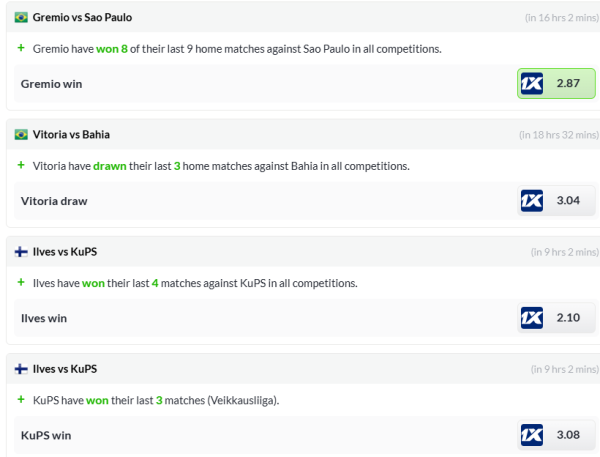Click the green plus beside the Gremio home wins stat
600x457 pixels.
pyautogui.click(x=20, y=48)
